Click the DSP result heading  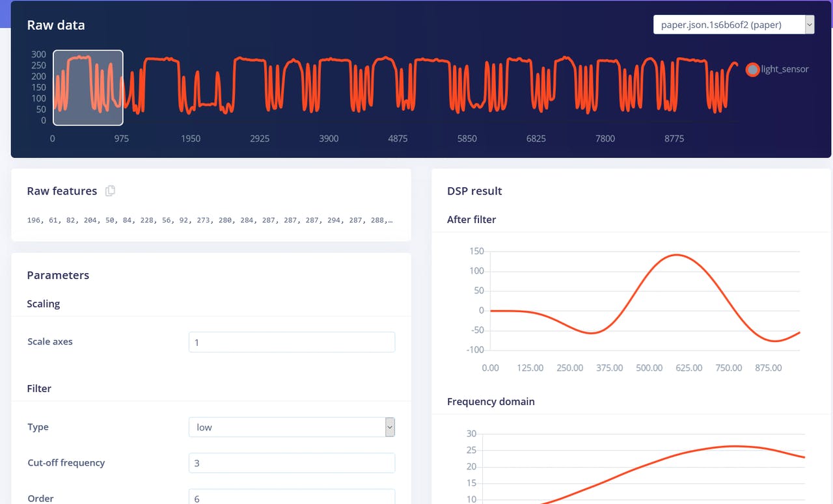(474, 191)
